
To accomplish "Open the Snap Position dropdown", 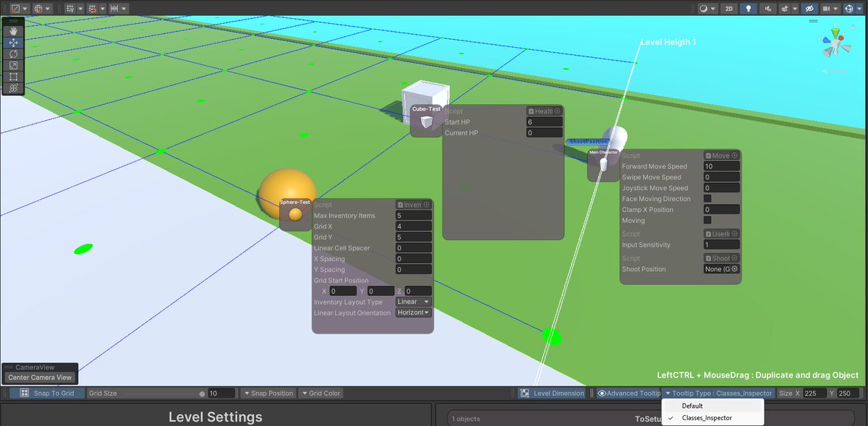I will coord(268,393).
